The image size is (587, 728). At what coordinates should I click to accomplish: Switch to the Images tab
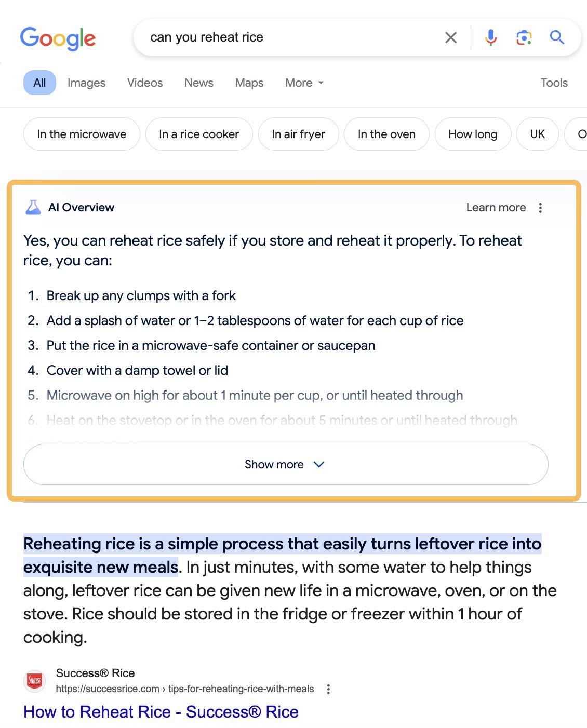pyautogui.click(x=86, y=83)
